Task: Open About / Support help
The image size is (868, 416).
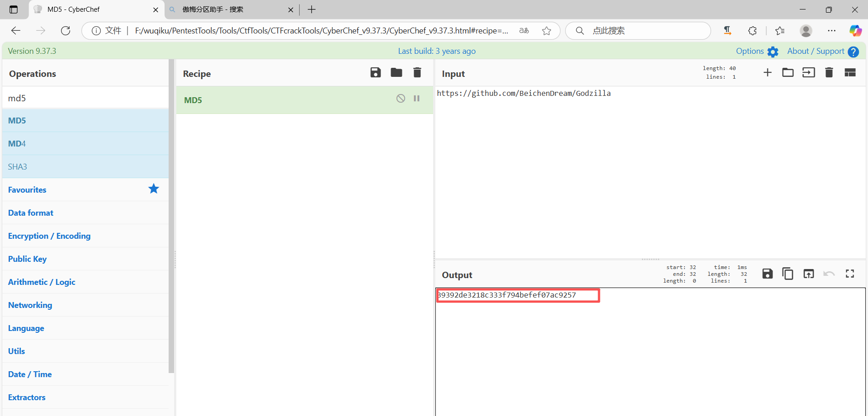Action: pos(823,52)
